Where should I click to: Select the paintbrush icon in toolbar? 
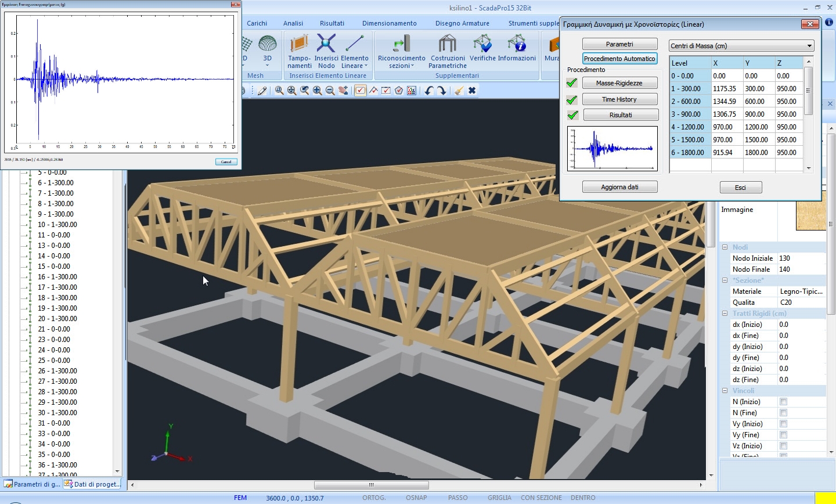tap(459, 91)
